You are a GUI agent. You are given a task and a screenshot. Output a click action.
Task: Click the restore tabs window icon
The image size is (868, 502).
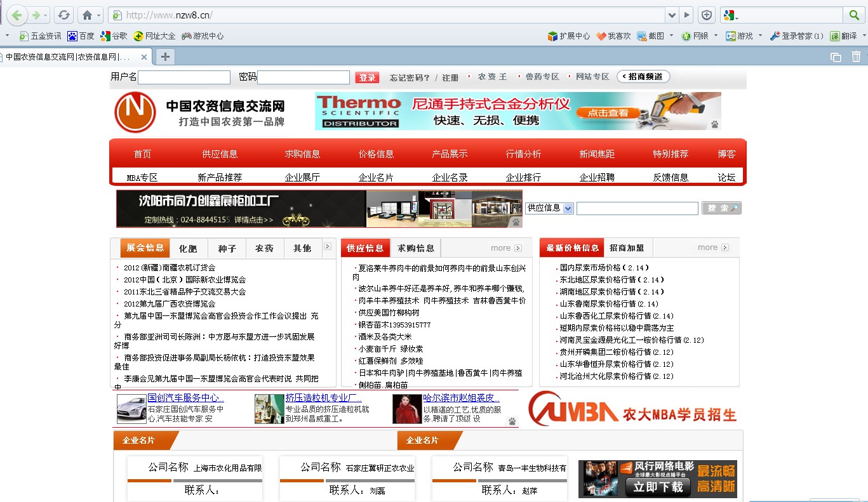pos(836,57)
